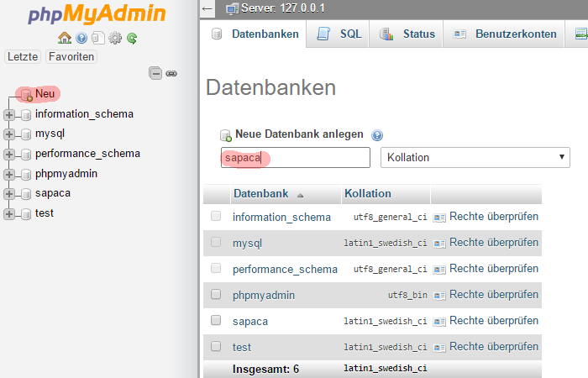The width and height of the screenshot is (588, 378).
Task: Select the test row checkbox
Action: (216, 346)
